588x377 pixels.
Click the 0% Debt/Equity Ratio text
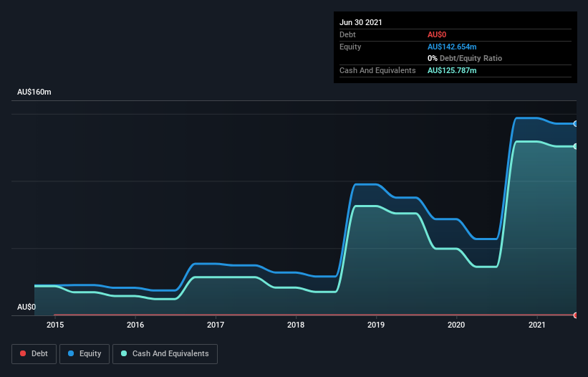pos(465,58)
